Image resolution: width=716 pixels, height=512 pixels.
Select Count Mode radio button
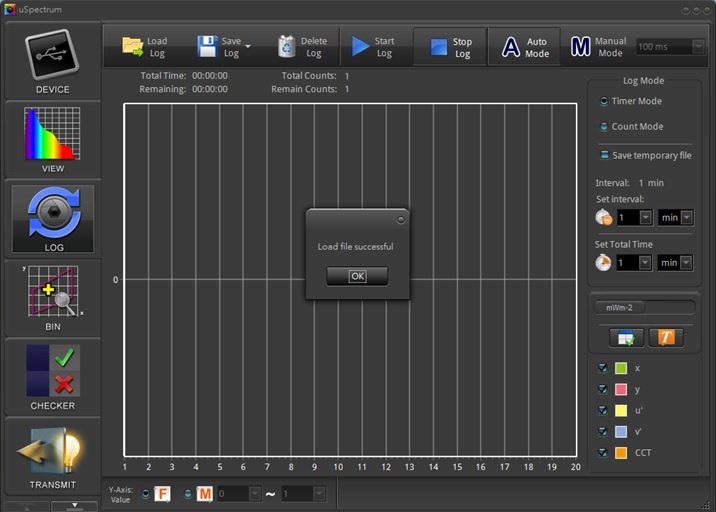pos(604,127)
